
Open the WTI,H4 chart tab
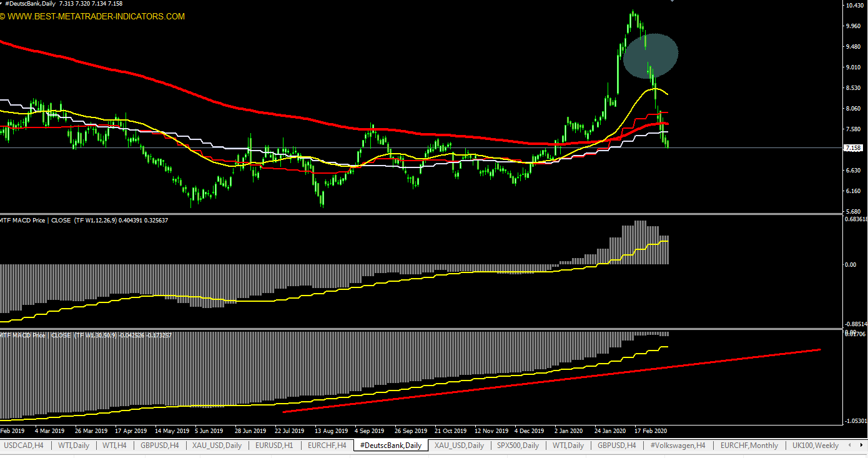[115, 446]
